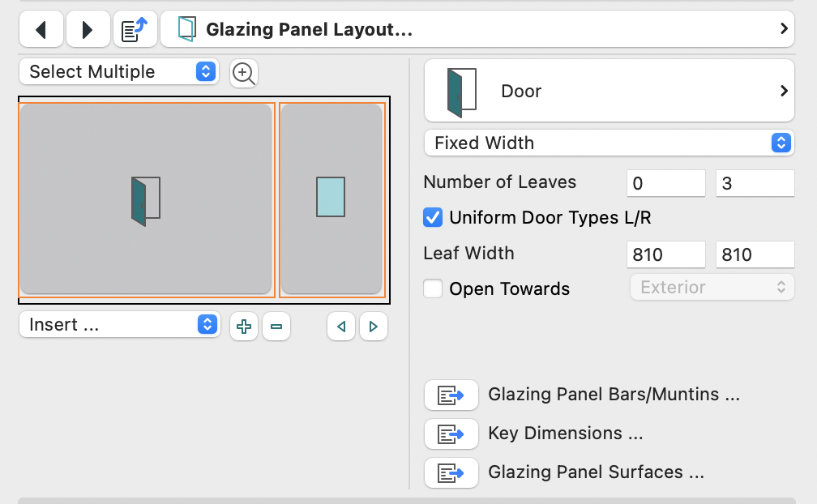
Task: Remove a panel with the minus icon
Action: 276,327
